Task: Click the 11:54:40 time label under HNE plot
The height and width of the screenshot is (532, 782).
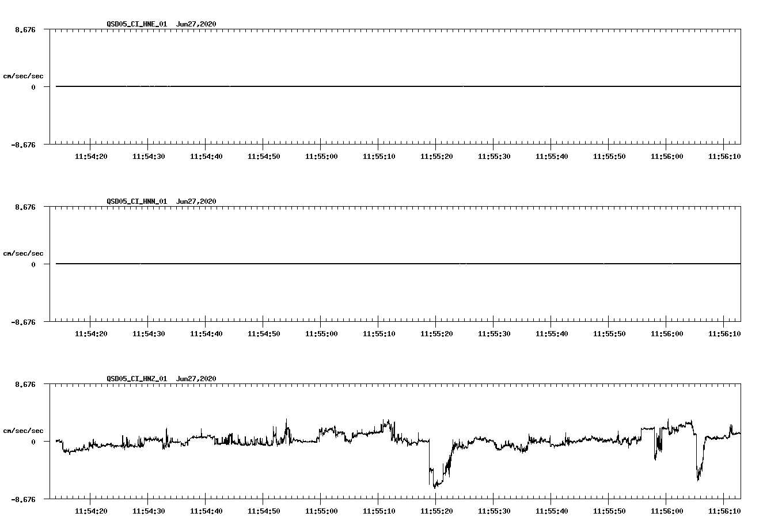Action: pos(206,157)
